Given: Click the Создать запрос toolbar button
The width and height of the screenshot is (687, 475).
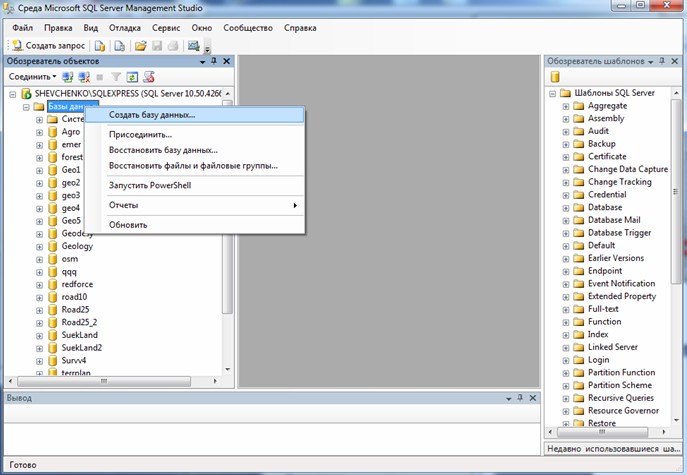Looking at the screenshot, I should pyautogui.click(x=48, y=46).
